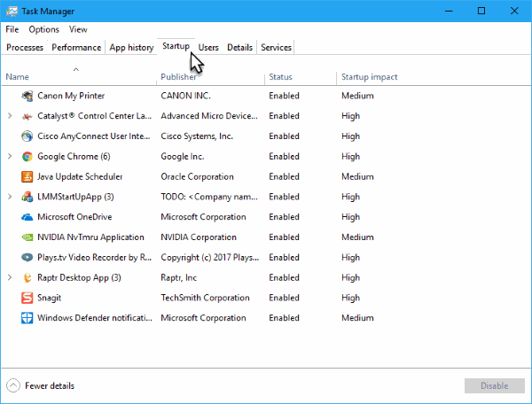Expand the Raptr Desktop App (3) group
This screenshot has width=532, height=404.
(10, 277)
